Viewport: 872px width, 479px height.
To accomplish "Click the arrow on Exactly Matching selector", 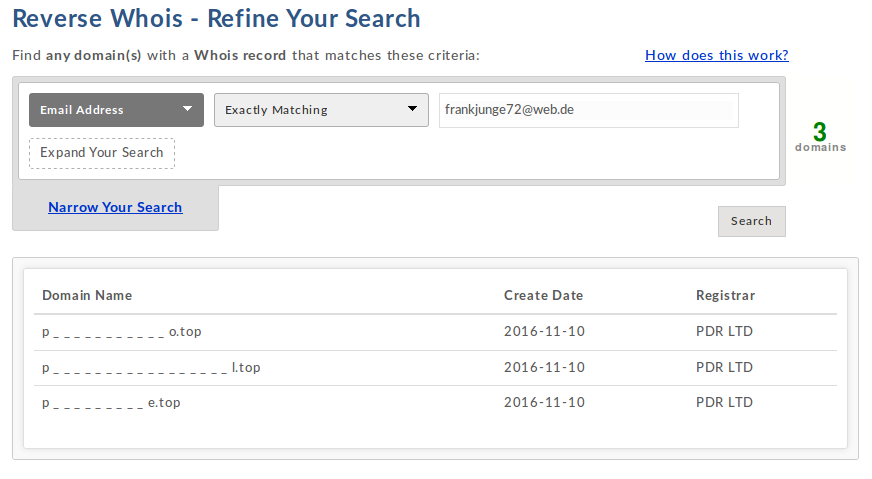I will click(412, 109).
